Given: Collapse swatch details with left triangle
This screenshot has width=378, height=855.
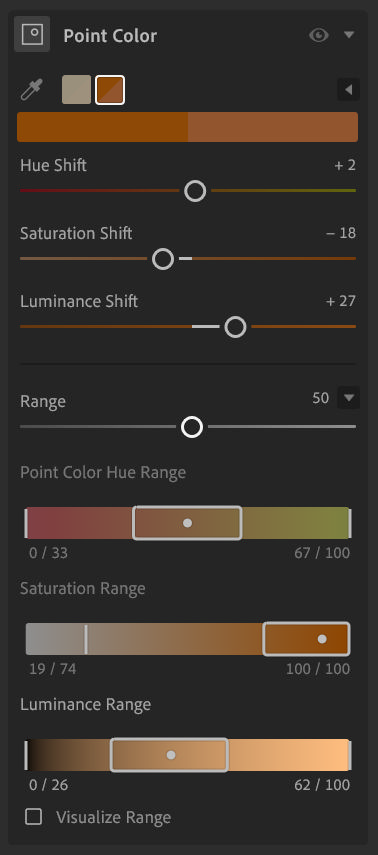Looking at the screenshot, I should 349,89.
